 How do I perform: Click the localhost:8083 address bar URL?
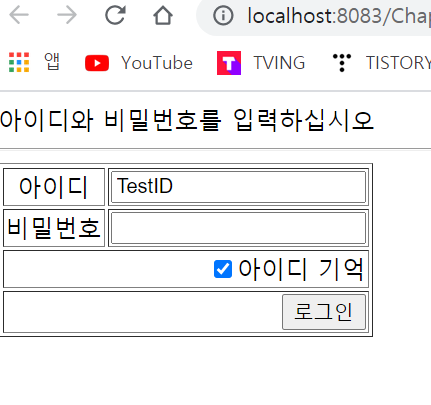339,16
